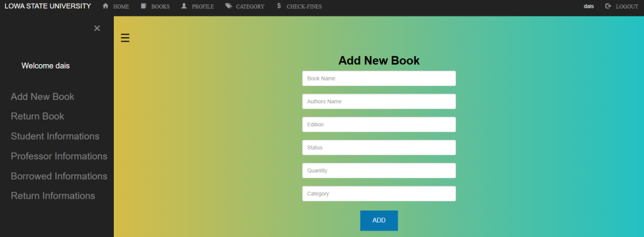Viewport: 644px width, 237px height.
Task: Open CATEGORY in the navbar
Action: 250,6
